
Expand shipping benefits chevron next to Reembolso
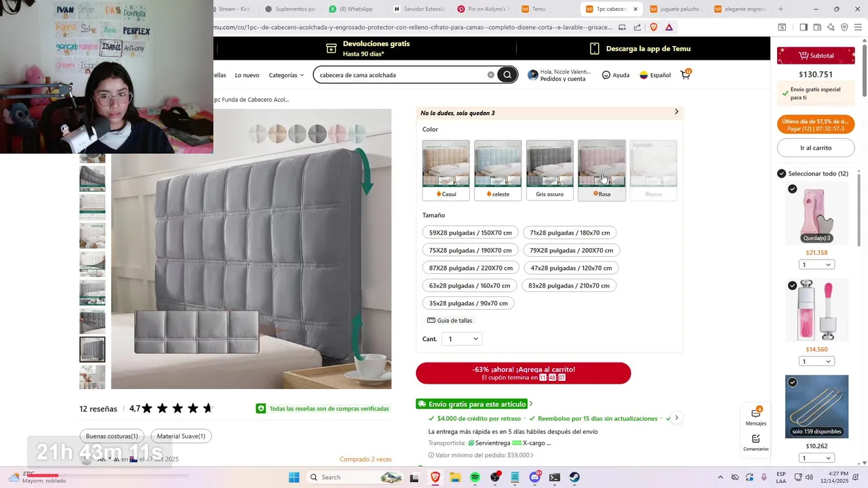point(676,418)
